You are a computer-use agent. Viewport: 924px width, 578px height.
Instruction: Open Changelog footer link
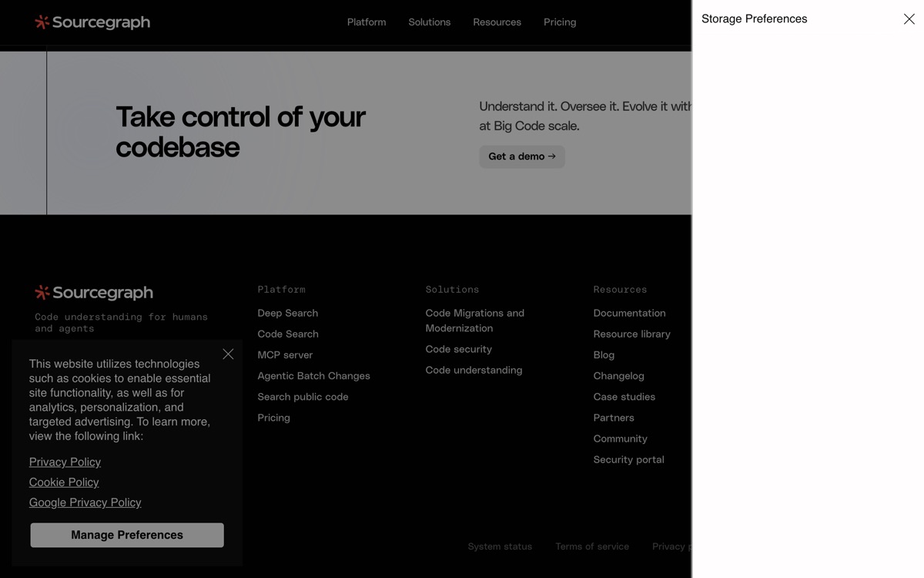pos(618,375)
